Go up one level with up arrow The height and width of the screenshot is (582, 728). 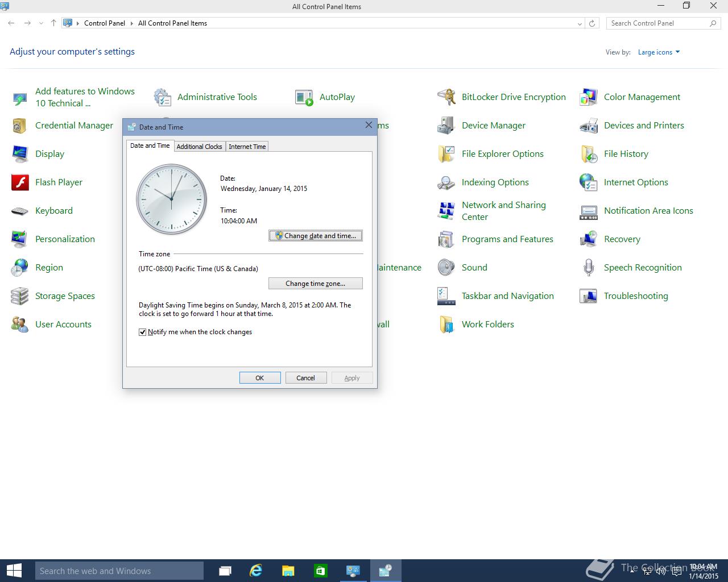tap(53, 23)
